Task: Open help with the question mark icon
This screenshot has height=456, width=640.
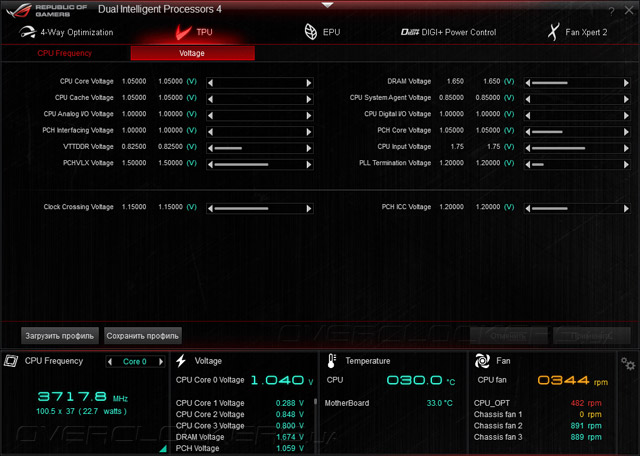Action: 611,11
